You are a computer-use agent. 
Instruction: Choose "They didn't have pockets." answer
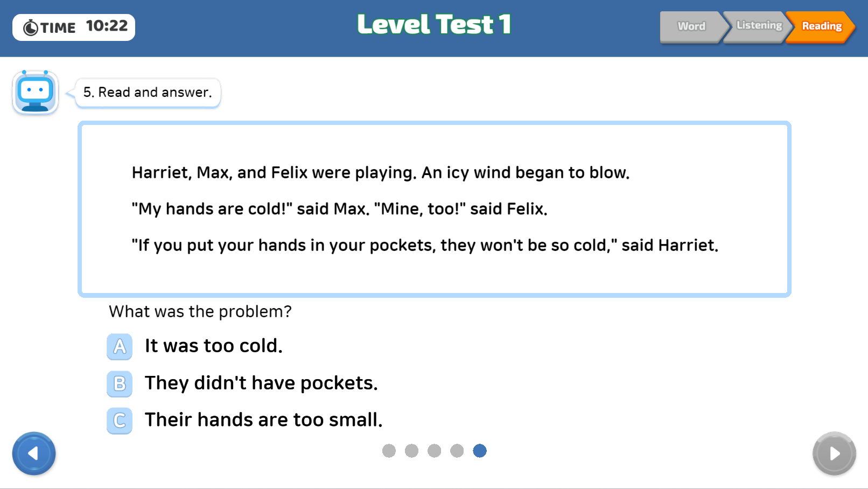(261, 383)
